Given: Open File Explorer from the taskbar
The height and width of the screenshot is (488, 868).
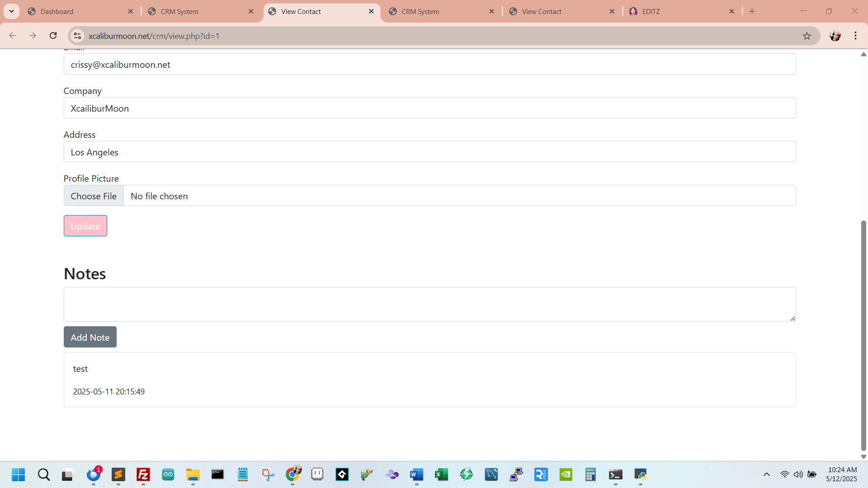Looking at the screenshot, I should [x=193, y=474].
